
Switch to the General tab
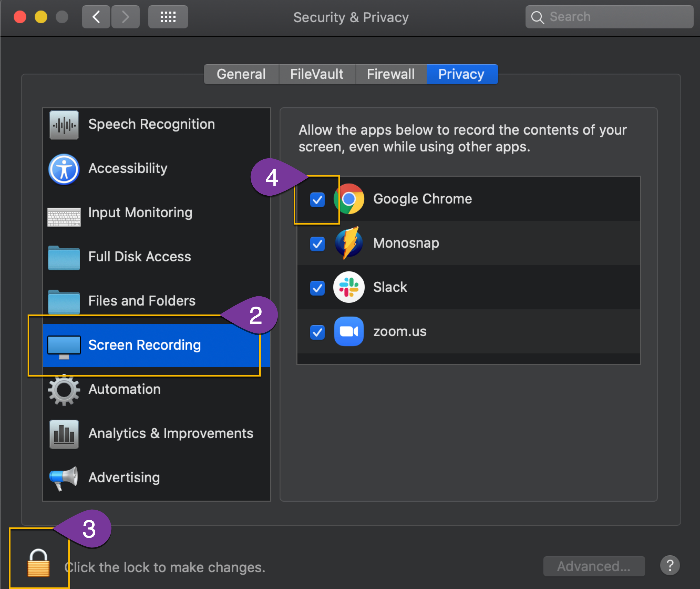tap(241, 74)
